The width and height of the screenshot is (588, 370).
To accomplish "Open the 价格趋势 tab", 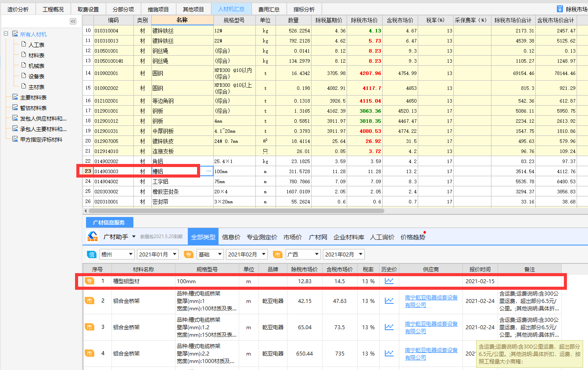I will (413, 237).
